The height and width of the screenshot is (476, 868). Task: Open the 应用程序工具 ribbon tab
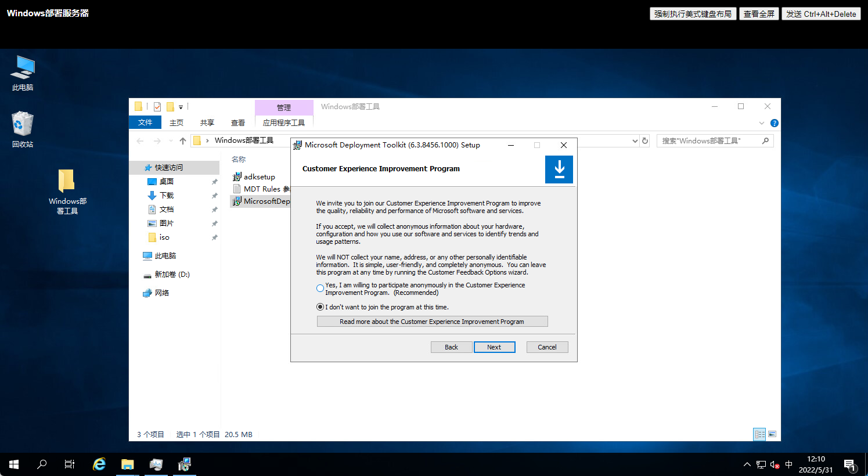click(284, 122)
